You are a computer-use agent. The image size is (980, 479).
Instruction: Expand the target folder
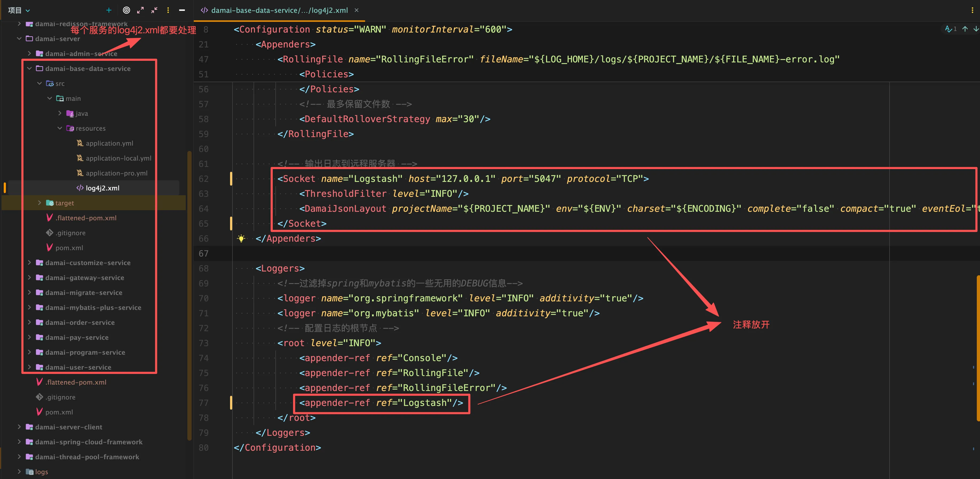click(x=39, y=203)
